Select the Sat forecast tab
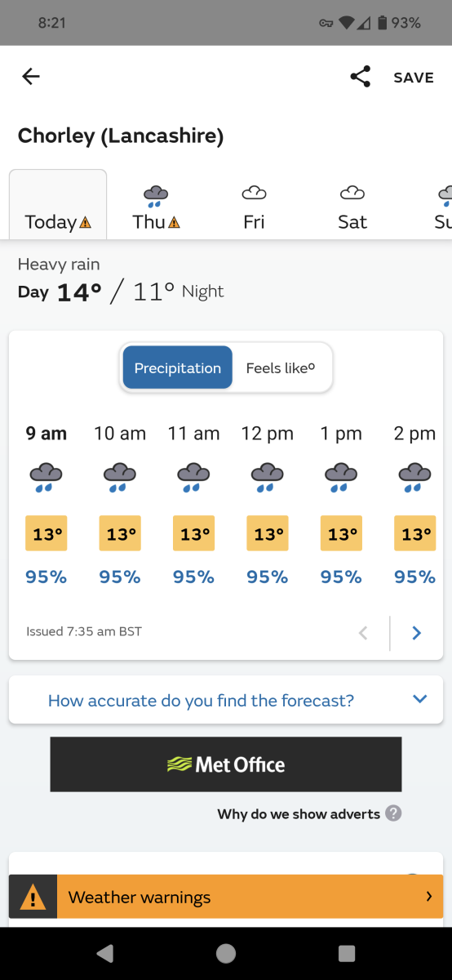This screenshot has height=980, width=452. coord(352,205)
